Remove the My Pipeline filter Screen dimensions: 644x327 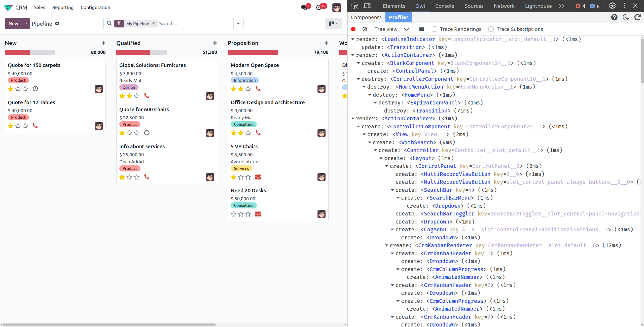[x=153, y=23]
